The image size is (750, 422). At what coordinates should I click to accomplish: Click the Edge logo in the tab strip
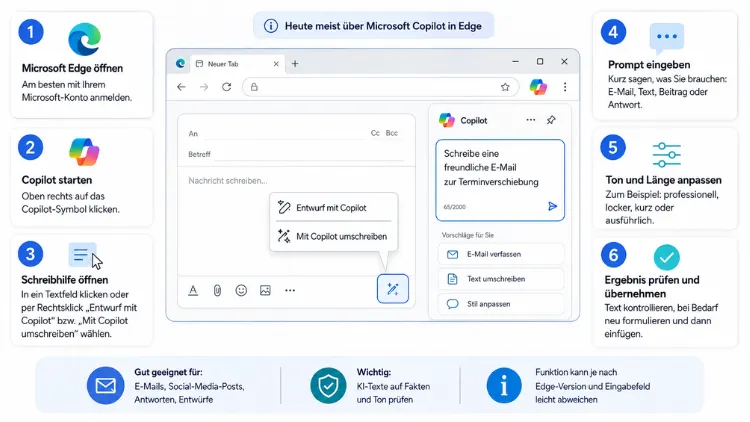[180, 64]
